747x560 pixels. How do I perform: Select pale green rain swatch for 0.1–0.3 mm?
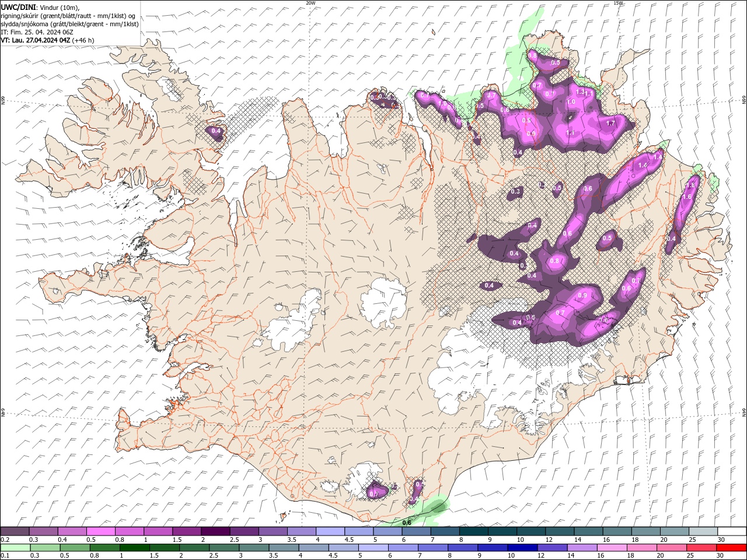tap(15, 548)
